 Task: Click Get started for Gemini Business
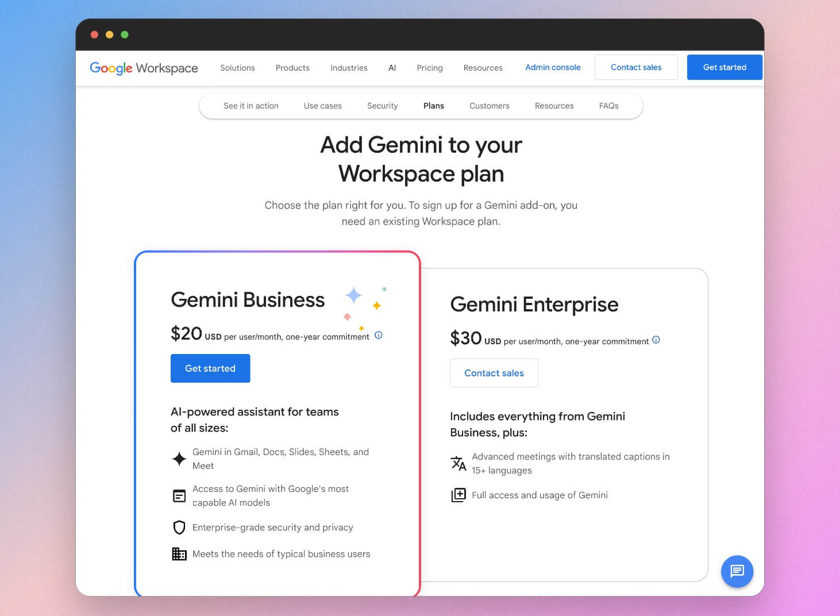click(x=210, y=368)
